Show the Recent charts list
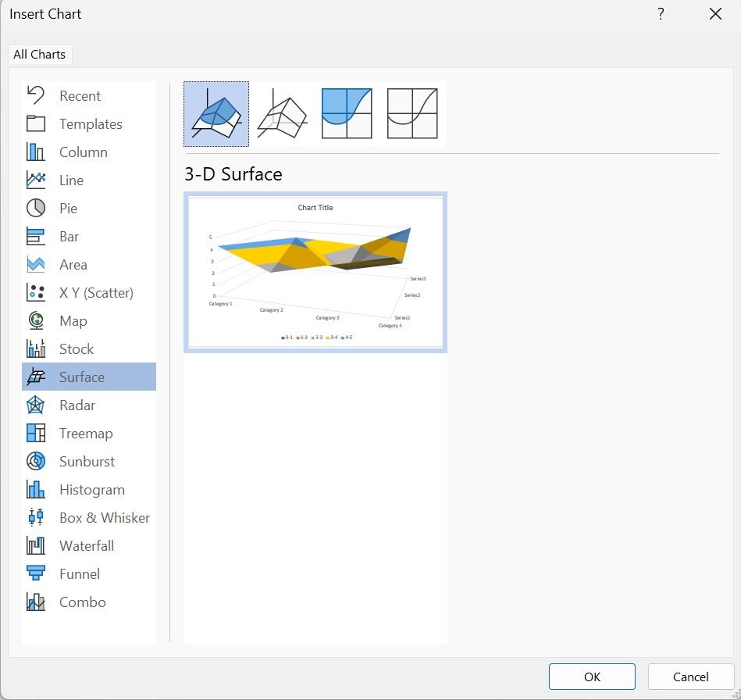741x700 pixels. point(79,96)
